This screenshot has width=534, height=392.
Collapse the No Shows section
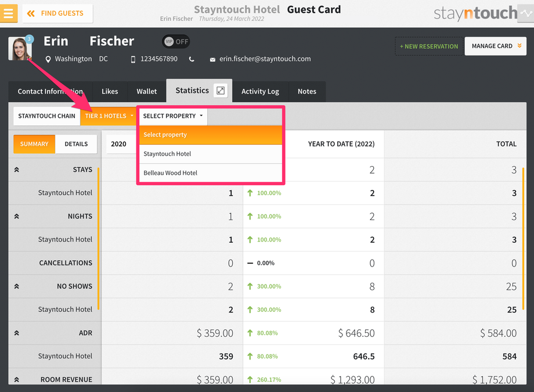[16, 286]
